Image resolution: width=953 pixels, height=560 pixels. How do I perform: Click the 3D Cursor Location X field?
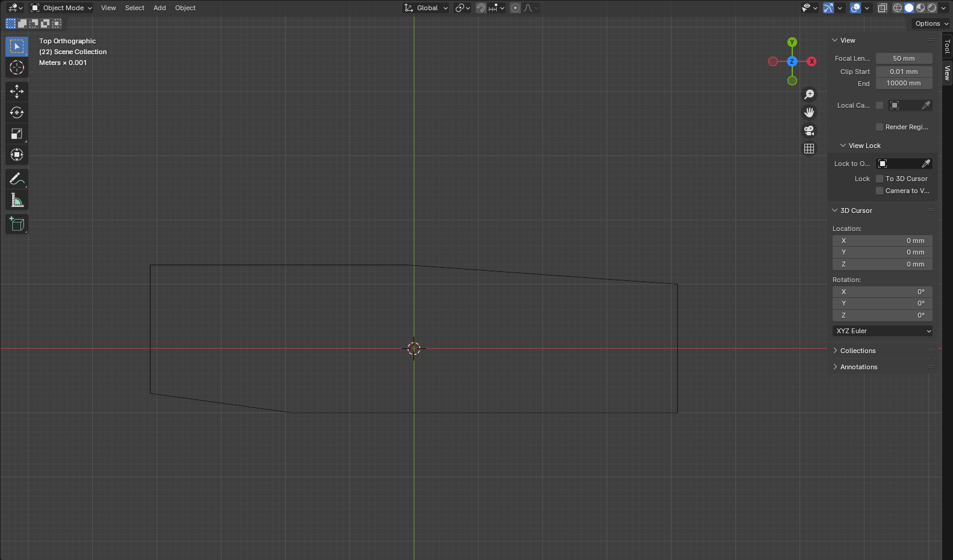[x=883, y=241]
